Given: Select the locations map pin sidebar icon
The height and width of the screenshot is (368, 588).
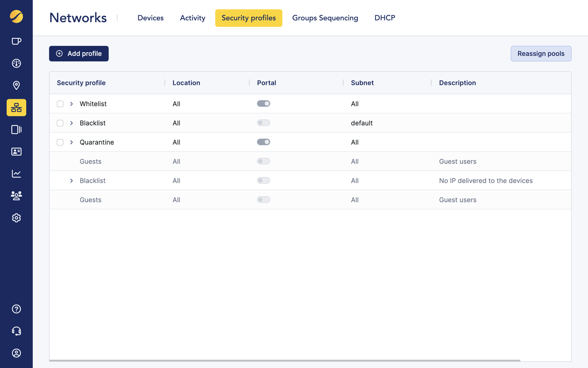Looking at the screenshot, I should (16, 85).
